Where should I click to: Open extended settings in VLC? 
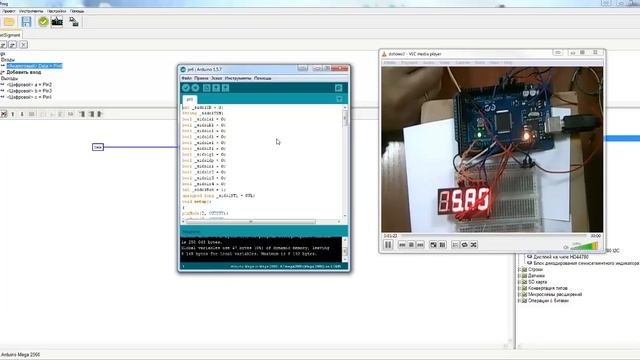pyautogui.click(x=442, y=245)
